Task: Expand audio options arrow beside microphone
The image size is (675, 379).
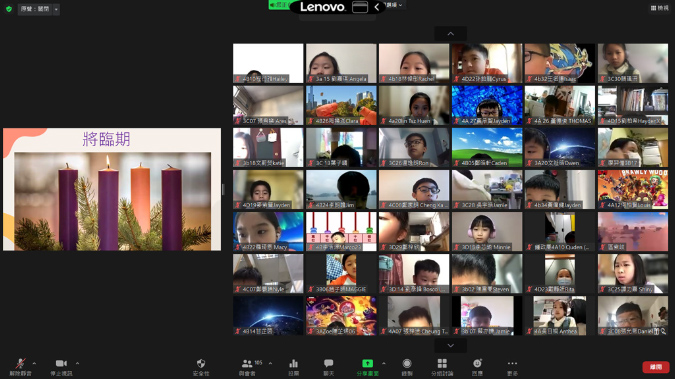Action: tap(34, 363)
